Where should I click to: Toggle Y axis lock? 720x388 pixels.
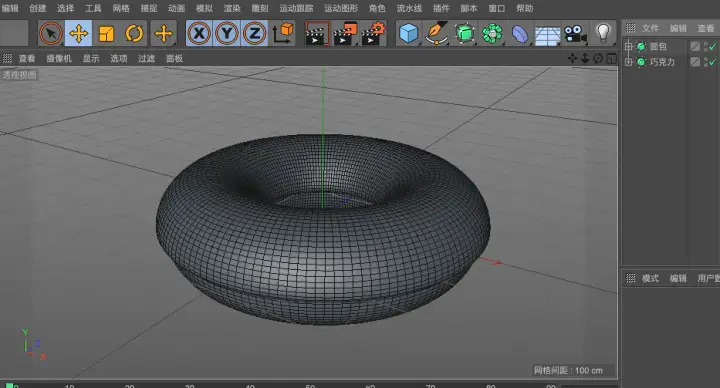point(227,34)
